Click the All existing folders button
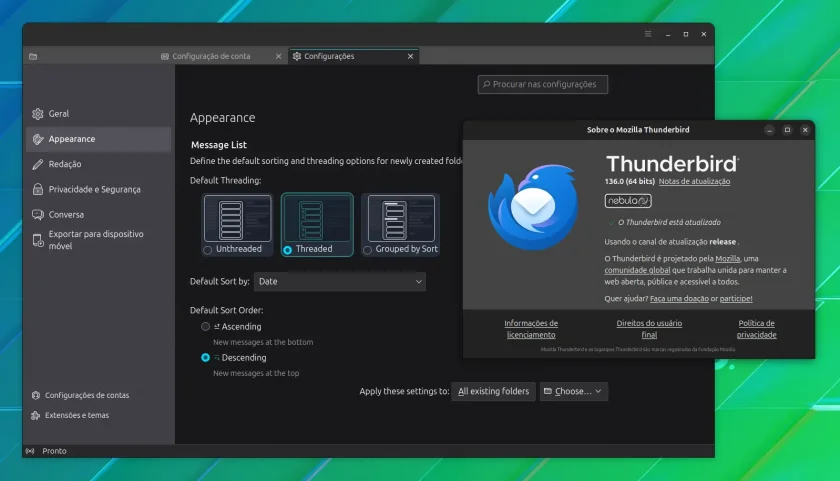 click(x=493, y=392)
